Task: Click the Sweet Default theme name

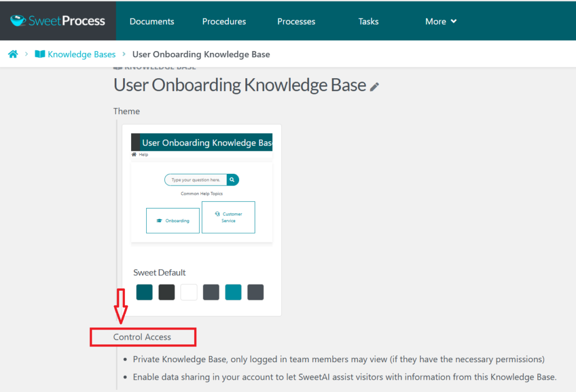Action: click(x=159, y=273)
